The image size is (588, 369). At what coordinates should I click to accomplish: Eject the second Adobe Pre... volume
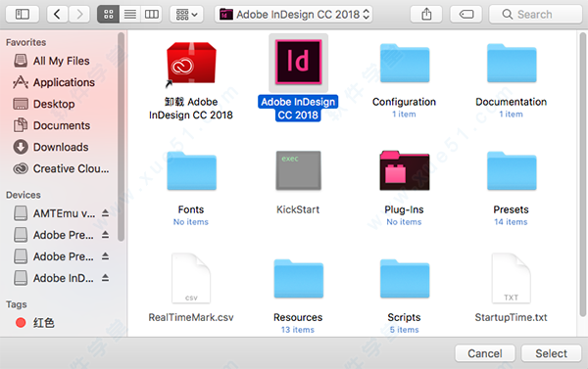pyautogui.click(x=106, y=256)
